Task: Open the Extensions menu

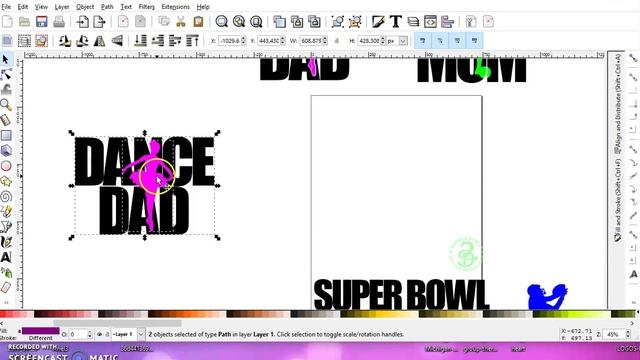Action: [176, 7]
